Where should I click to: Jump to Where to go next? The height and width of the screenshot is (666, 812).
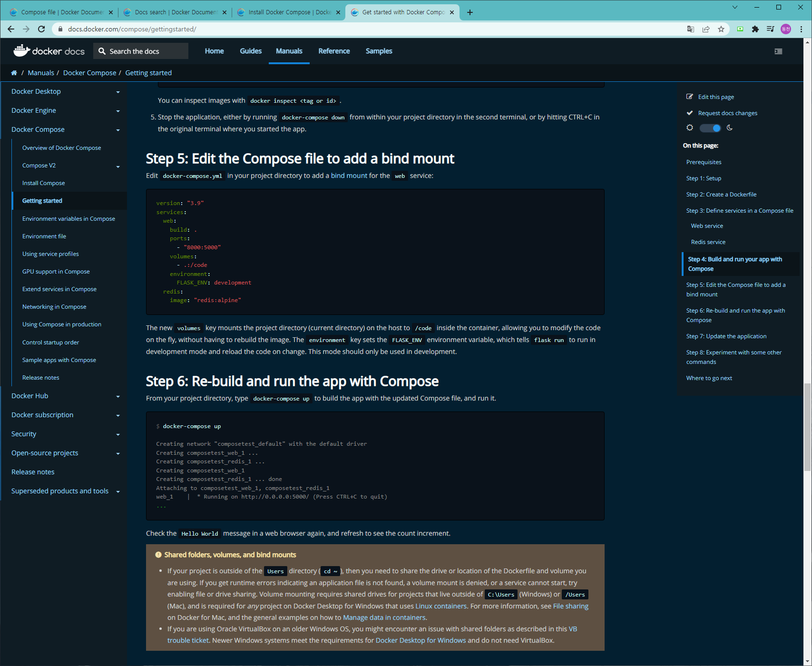[x=709, y=378]
